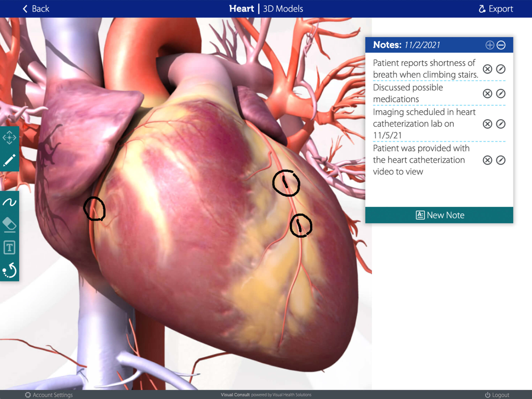The width and height of the screenshot is (532, 399).
Task: Edit the shortness of breath note
Action: (501, 69)
